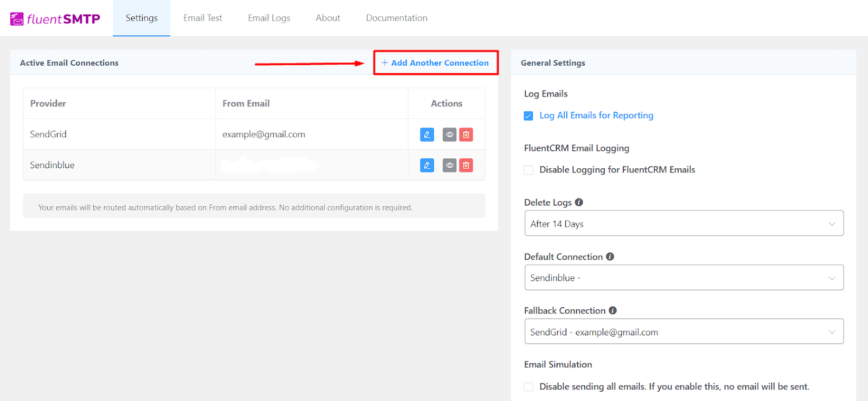The image size is (868, 401).
Task: Select the Sendinblue provider cell
Action: pyautogui.click(x=119, y=165)
